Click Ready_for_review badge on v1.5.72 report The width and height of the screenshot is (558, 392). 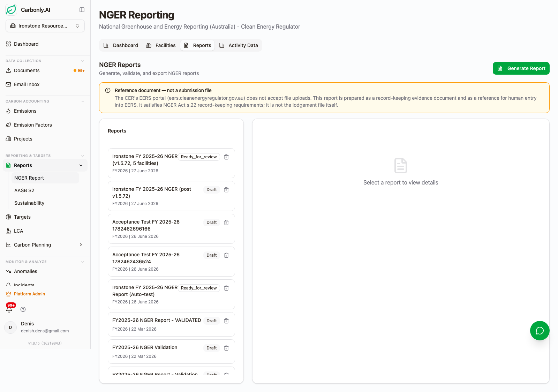point(199,157)
